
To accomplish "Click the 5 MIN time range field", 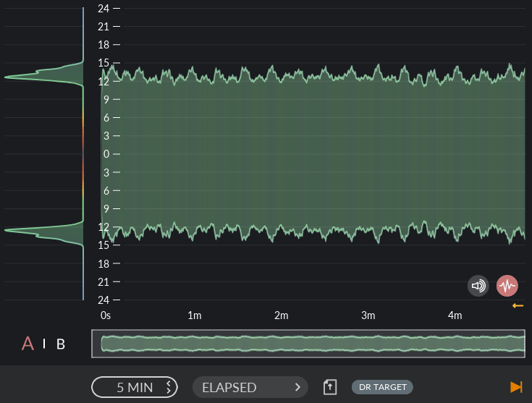I will click(x=135, y=387).
